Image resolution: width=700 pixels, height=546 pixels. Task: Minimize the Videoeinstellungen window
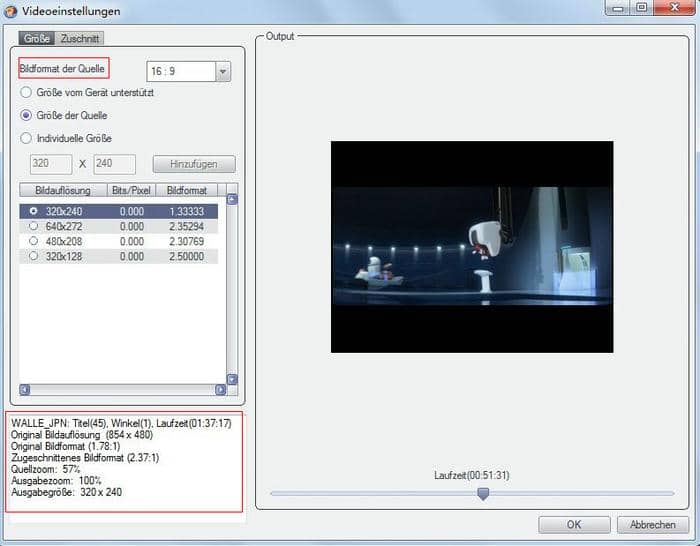tap(618, 8)
